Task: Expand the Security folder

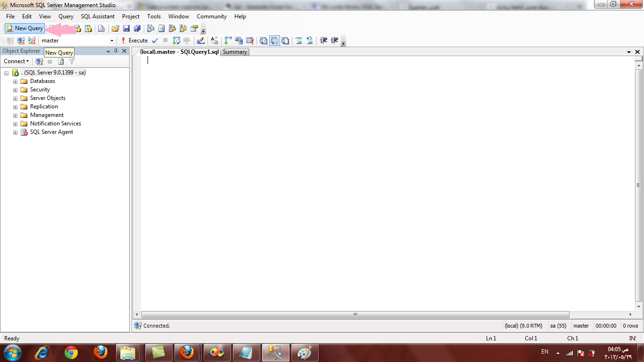Action: coord(15,90)
